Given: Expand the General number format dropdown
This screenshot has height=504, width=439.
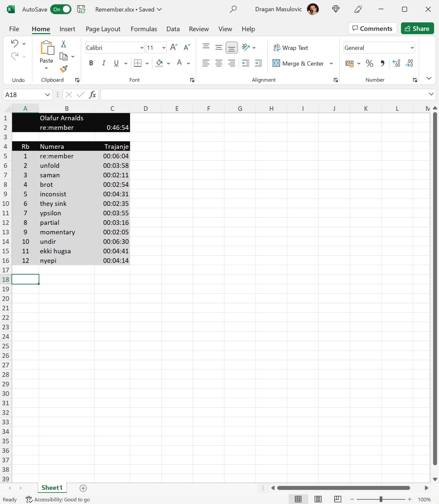Looking at the screenshot, I should pos(412,48).
